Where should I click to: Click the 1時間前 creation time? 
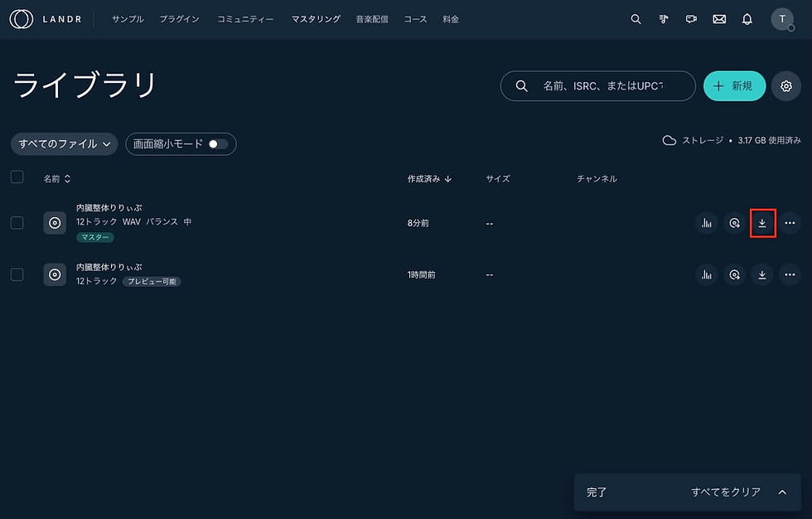[x=421, y=275]
